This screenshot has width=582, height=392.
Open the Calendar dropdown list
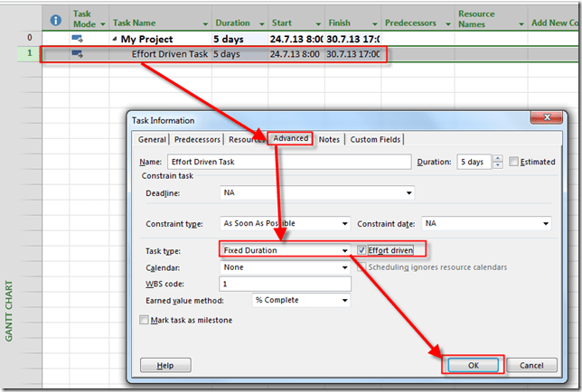point(343,267)
